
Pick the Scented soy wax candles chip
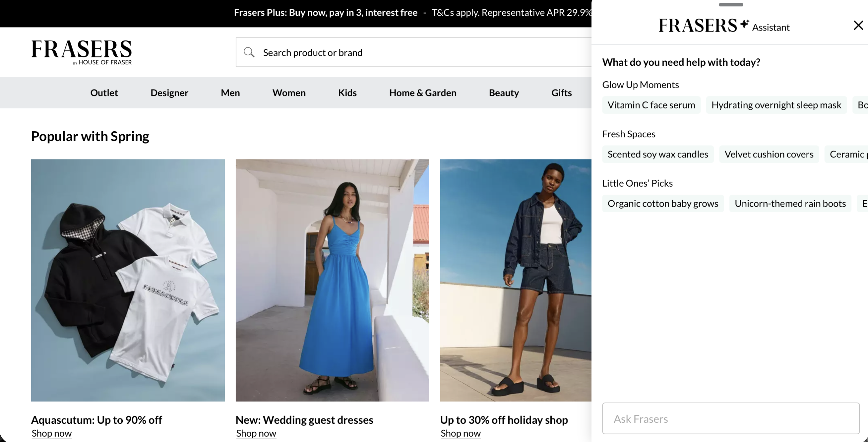(x=657, y=154)
